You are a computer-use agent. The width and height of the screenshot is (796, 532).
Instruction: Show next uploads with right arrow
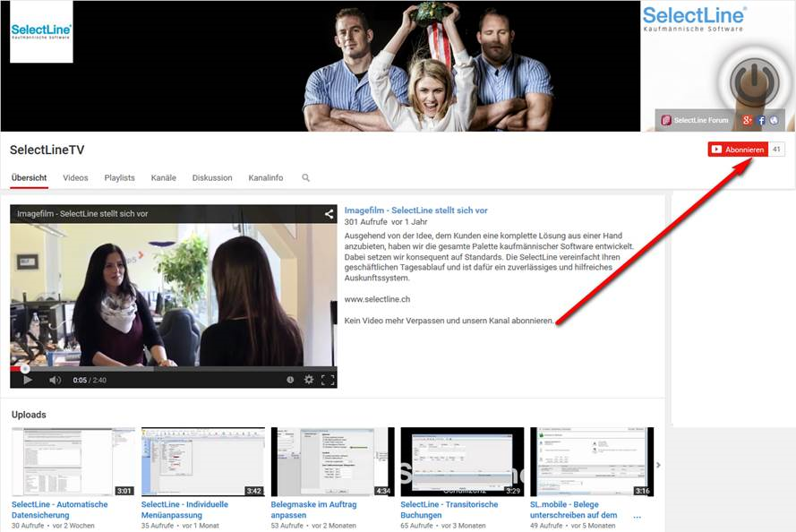click(658, 465)
